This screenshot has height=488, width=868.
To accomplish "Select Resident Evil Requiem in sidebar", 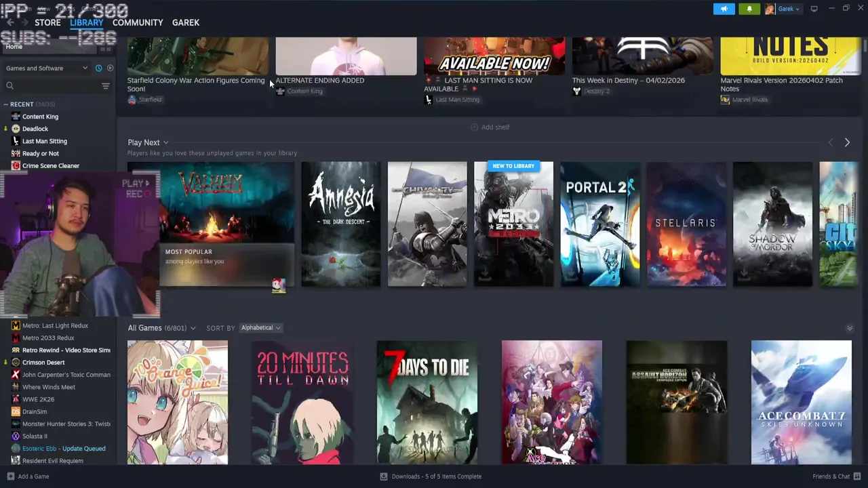I will click(53, 461).
